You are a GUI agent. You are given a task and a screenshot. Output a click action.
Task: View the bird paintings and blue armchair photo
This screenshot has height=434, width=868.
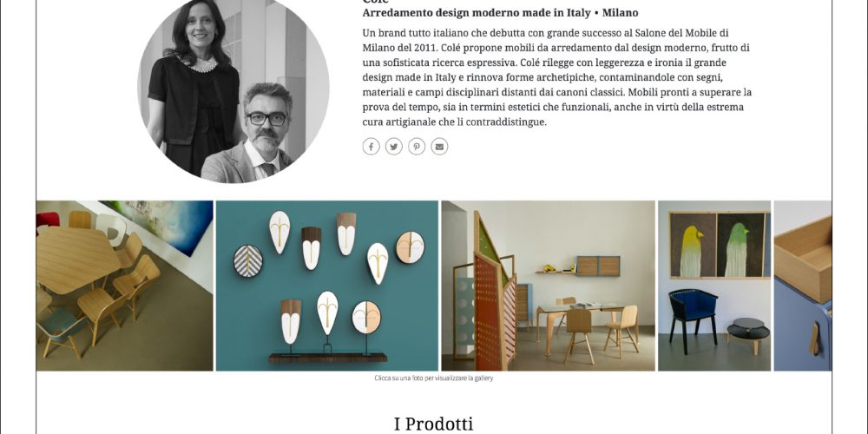[714, 286]
